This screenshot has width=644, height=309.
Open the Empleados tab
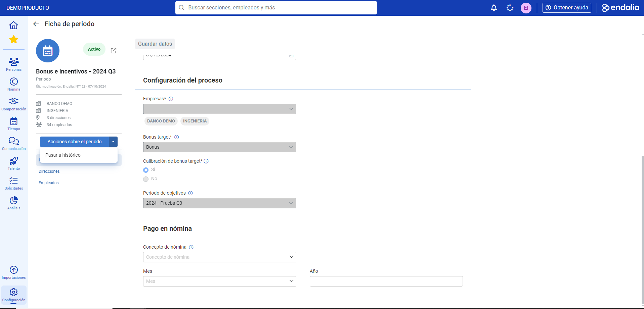[49, 183]
